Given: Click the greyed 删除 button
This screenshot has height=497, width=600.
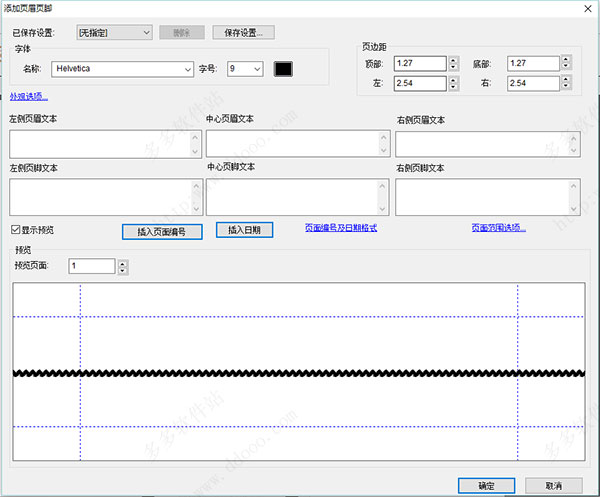Looking at the screenshot, I should tap(182, 33).
